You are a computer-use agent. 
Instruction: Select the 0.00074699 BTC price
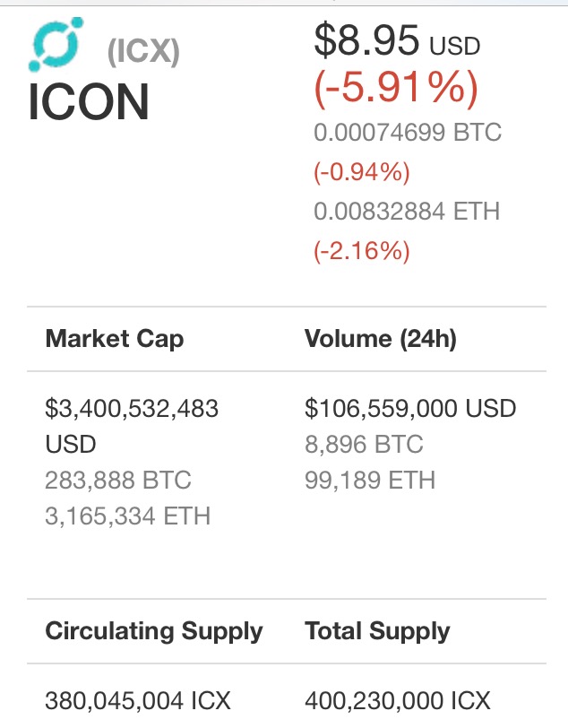[408, 133]
